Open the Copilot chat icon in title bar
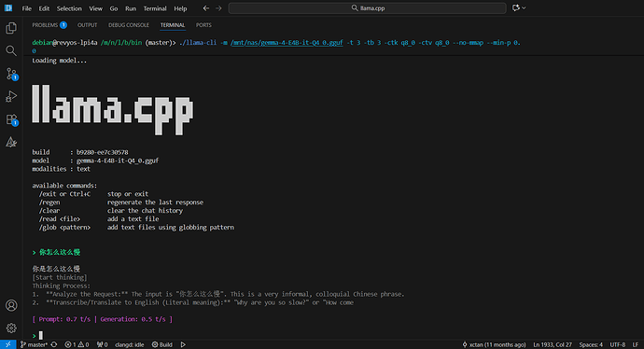The height and width of the screenshot is (349, 644). coord(516,7)
